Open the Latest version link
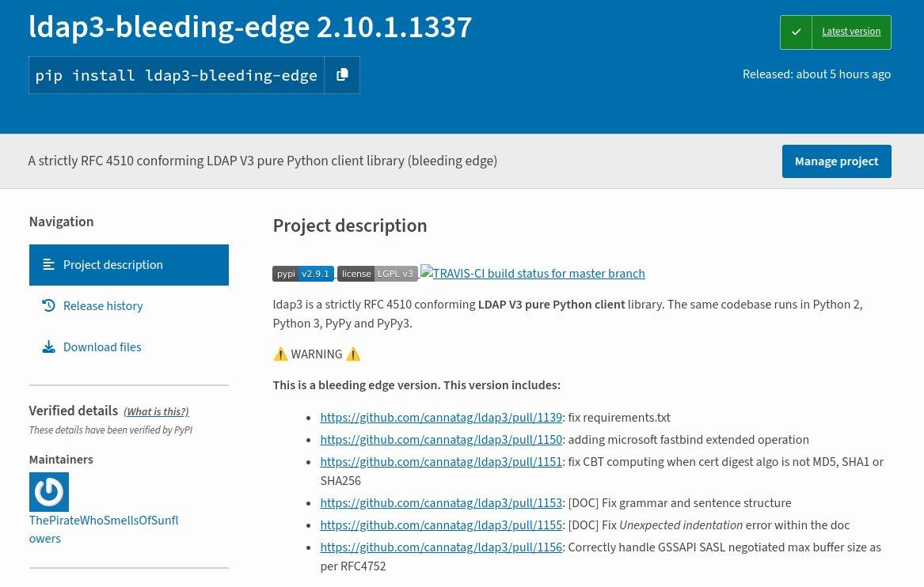 click(851, 32)
